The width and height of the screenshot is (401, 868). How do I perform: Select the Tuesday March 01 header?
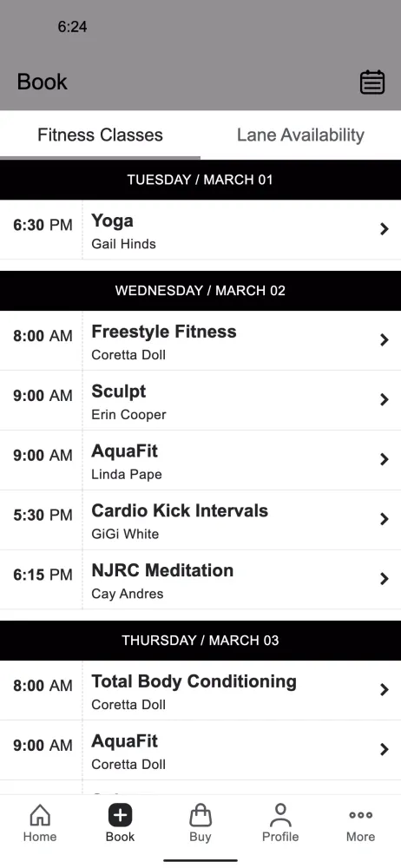coord(200,180)
